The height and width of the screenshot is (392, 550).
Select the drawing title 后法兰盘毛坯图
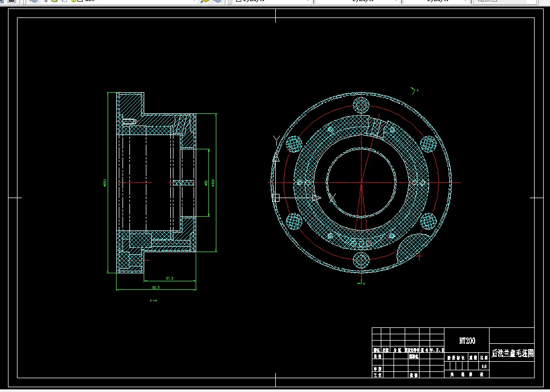pos(512,353)
